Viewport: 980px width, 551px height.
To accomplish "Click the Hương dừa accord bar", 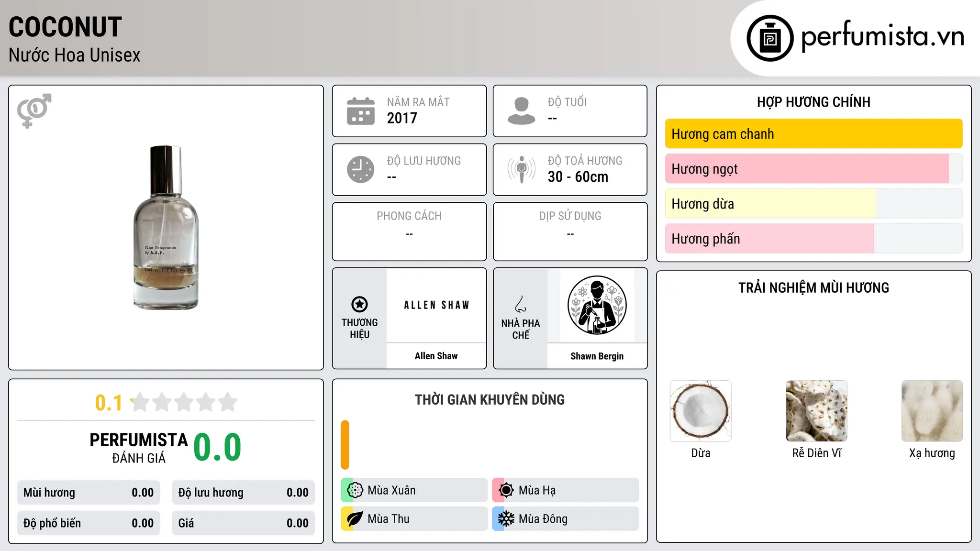I will [813, 204].
